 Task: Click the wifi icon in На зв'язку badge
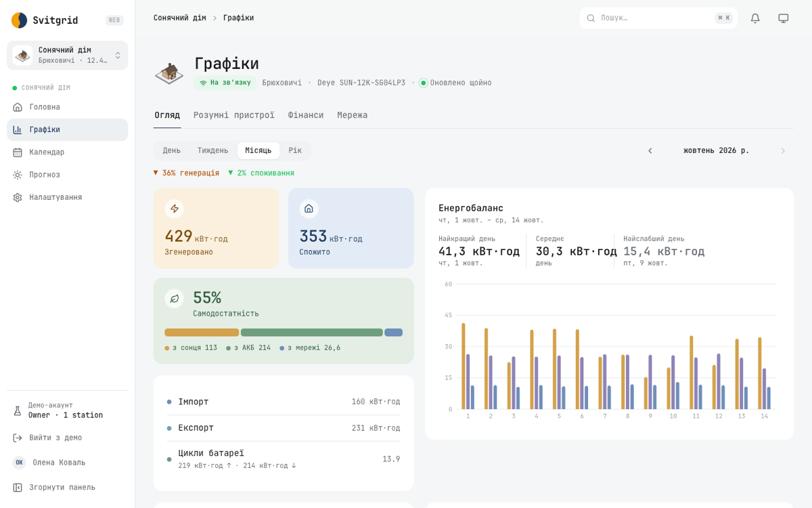[x=203, y=83]
